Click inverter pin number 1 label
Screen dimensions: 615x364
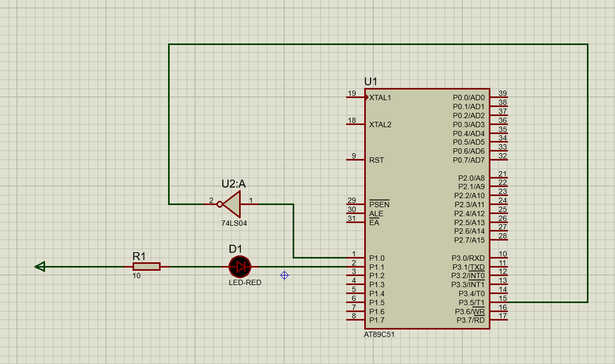point(251,201)
